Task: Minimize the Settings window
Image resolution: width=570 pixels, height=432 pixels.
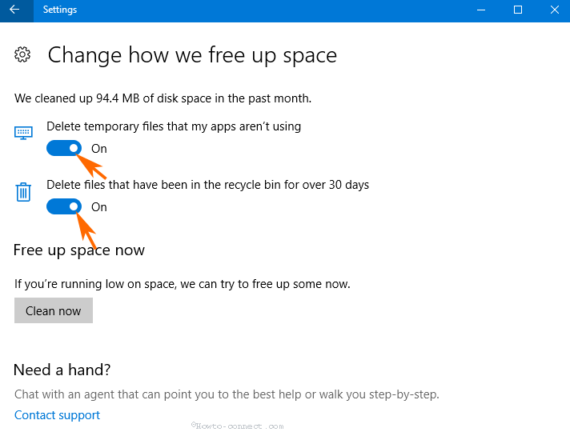Action: [x=481, y=10]
